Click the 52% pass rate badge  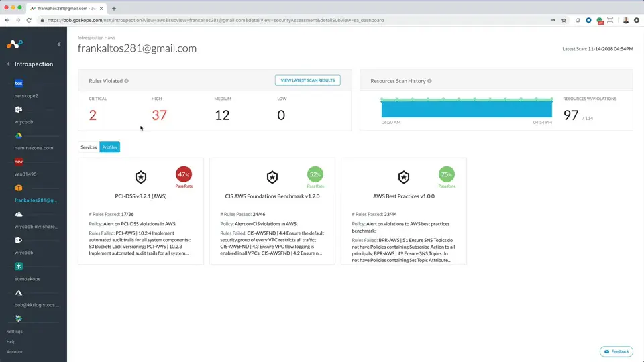(315, 174)
